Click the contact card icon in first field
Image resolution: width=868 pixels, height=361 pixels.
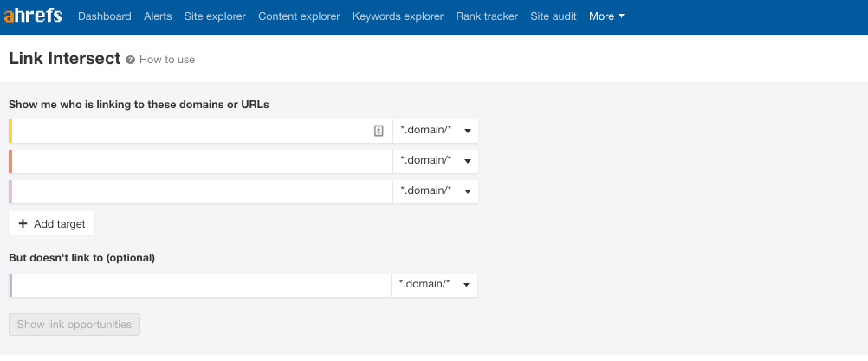click(379, 131)
